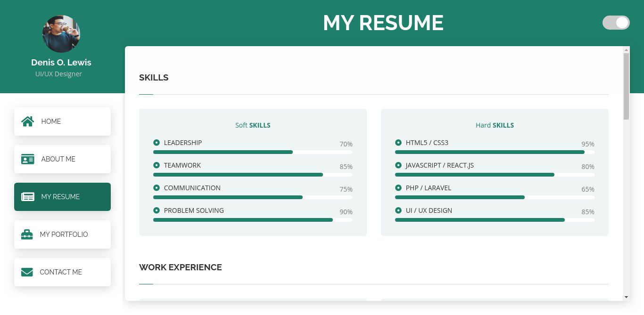Click the 65% PHP / Laravel value
Image resolution: width=644 pixels, height=315 pixels.
[x=588, y=189]
